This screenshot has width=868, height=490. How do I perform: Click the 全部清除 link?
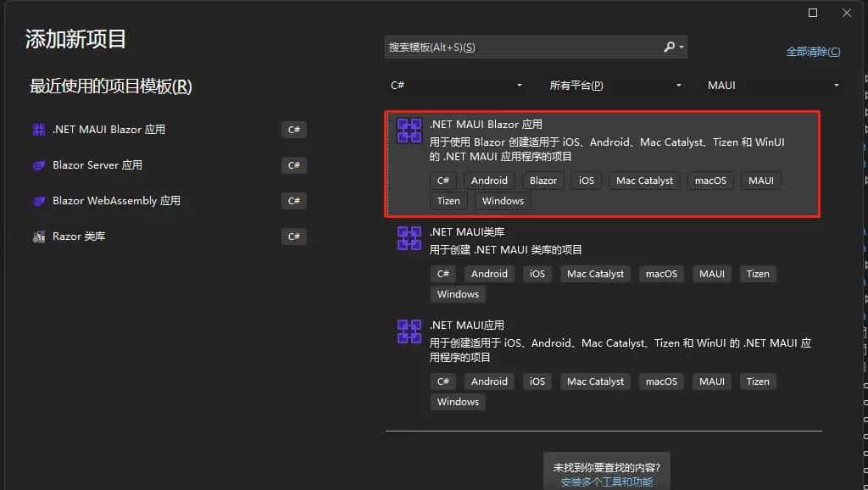point(811,52)
